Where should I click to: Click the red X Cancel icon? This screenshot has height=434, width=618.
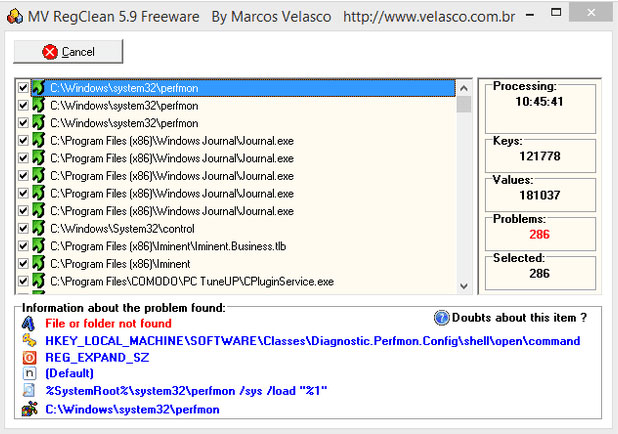point(50,52)
